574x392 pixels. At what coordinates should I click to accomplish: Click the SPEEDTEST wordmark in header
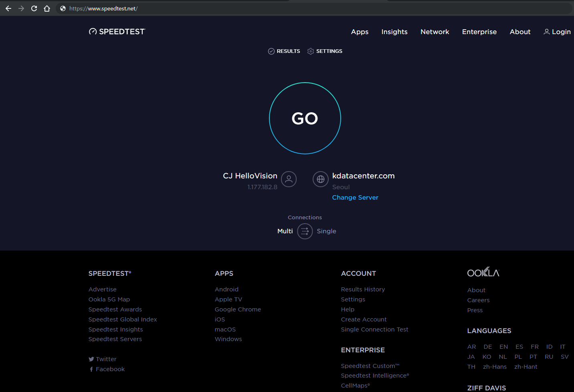click(122, 32)
